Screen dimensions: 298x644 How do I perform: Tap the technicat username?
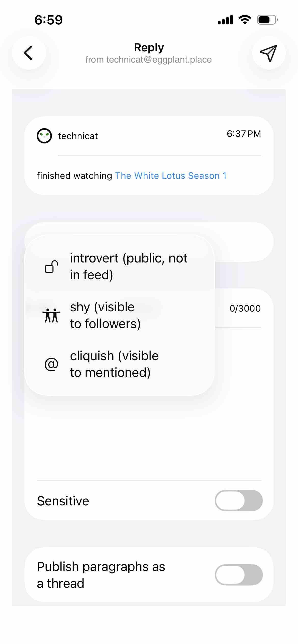click(78, 136)
